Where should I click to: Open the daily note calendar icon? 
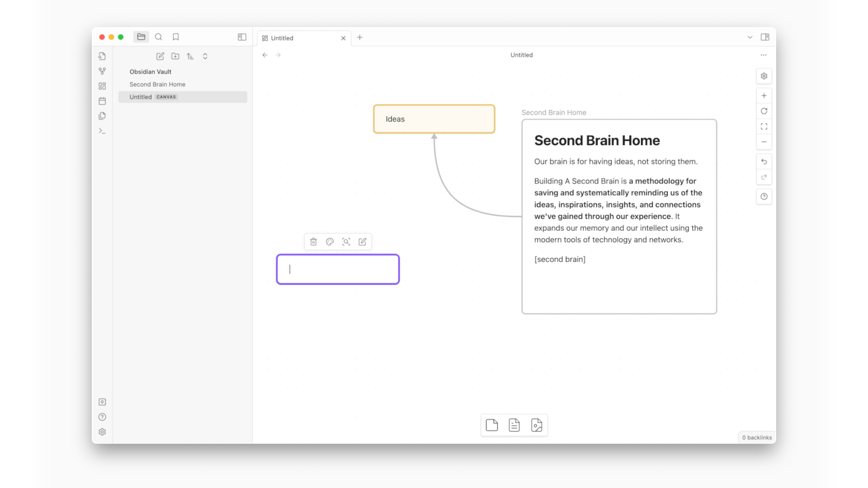102,101
